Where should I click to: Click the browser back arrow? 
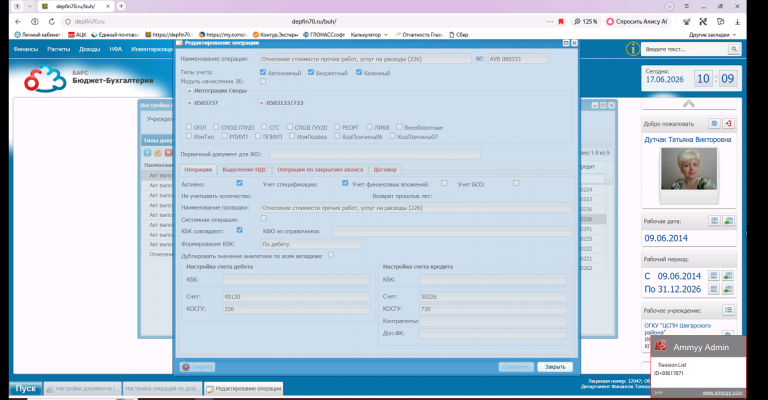(18, 22)
